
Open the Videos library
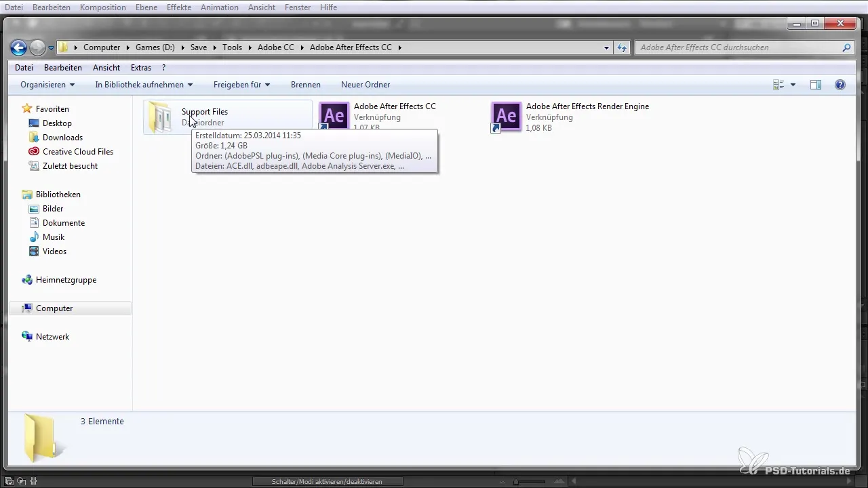pyautogui.click(x=54, y=251)
